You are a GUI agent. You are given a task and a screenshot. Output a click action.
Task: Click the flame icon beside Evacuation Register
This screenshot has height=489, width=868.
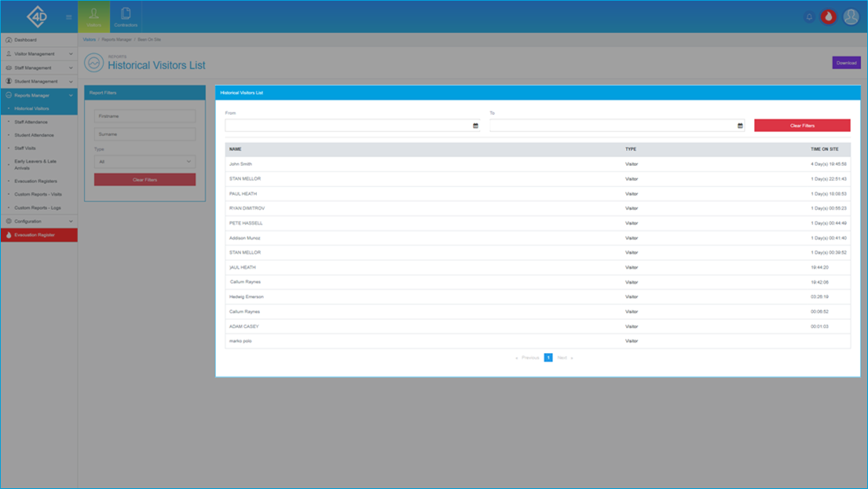9,235
